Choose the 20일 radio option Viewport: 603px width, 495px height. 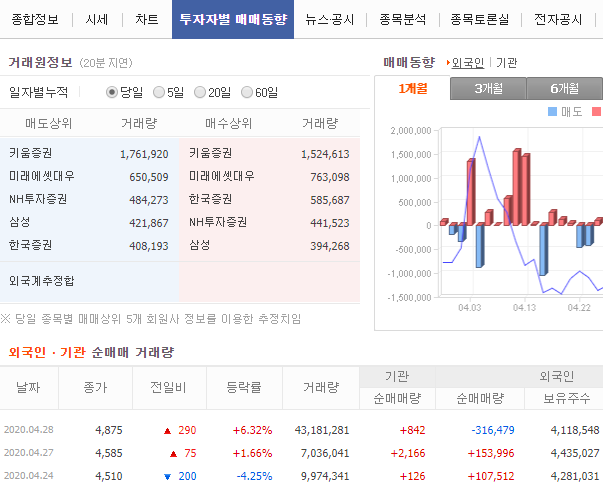click(200, 92)
